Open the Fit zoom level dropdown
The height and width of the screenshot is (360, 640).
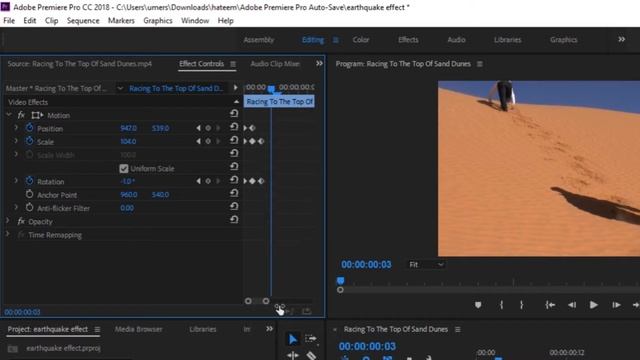(x=427, y=264)
